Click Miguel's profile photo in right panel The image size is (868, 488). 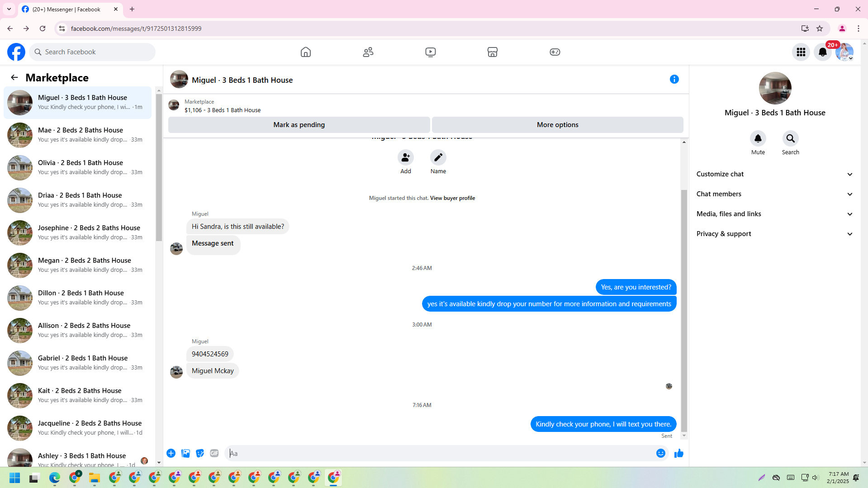click(775, 88)
